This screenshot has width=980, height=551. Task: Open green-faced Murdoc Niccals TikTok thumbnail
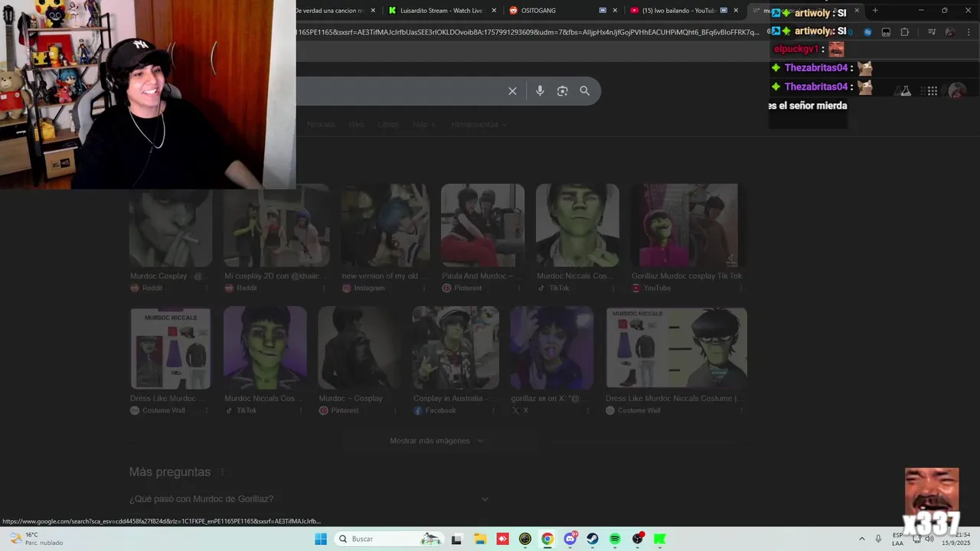click(577, 226)
